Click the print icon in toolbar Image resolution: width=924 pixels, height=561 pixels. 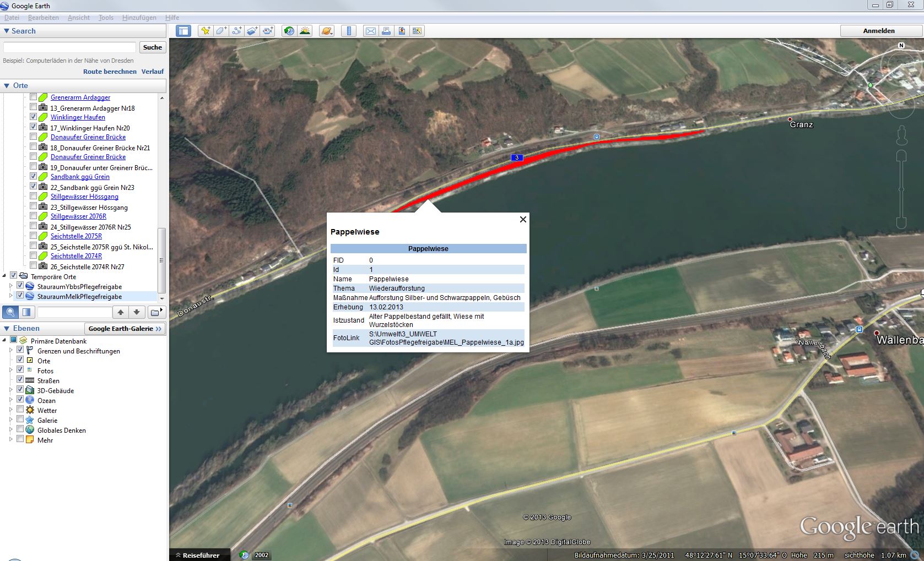tap(386, 31)
